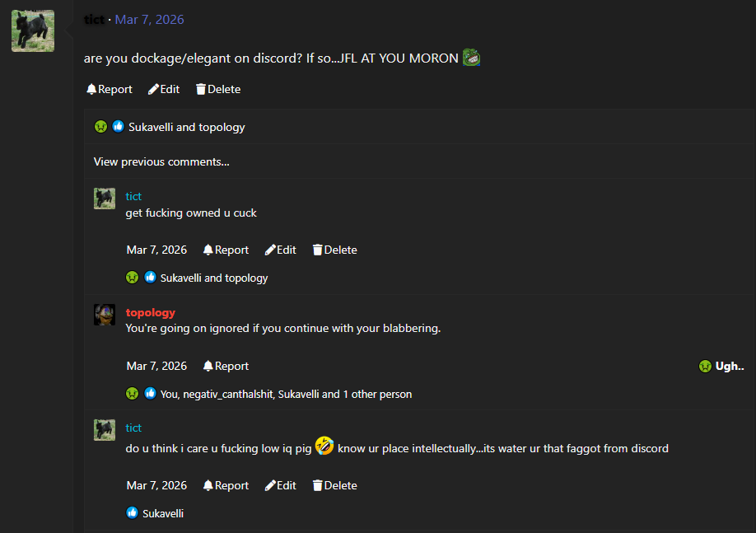The image size is (756, 533).
Task: Open tict's large profile avatar
Action: click(33, 31)
